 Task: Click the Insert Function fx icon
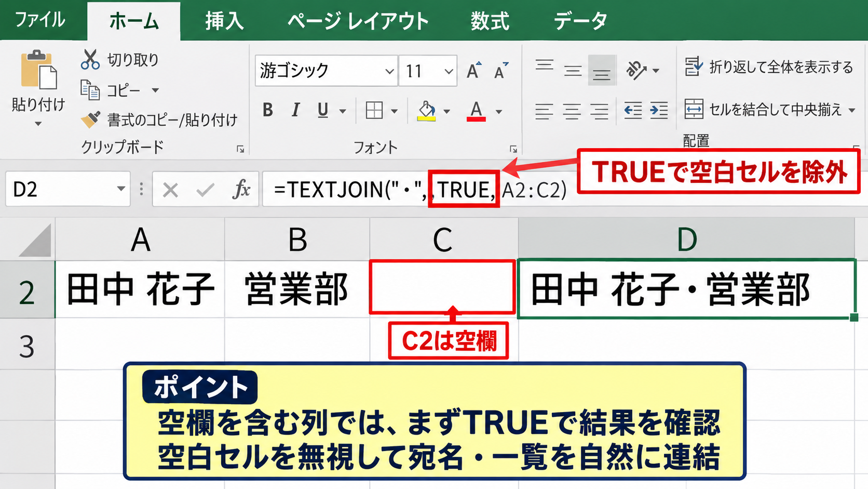coord(242,190)
